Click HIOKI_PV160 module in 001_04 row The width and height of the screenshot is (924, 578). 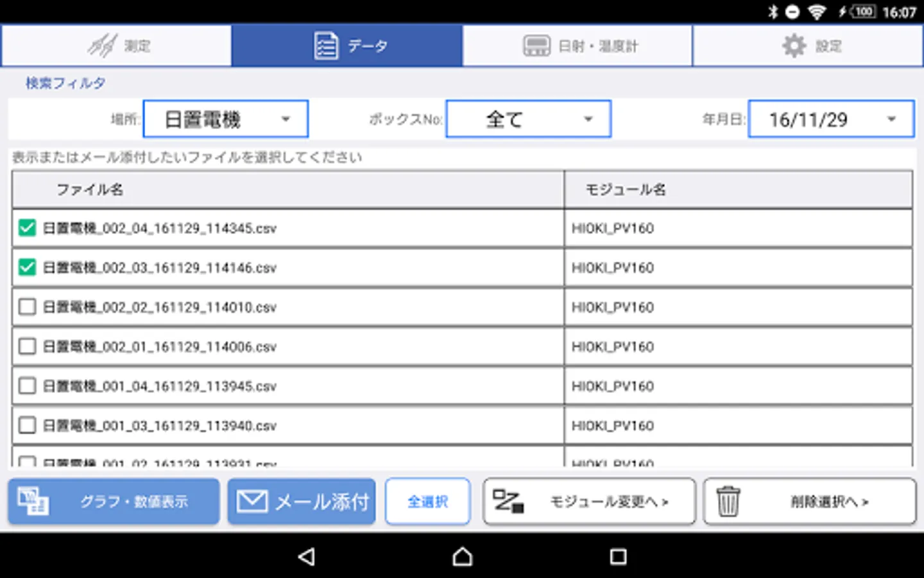click(613, 386)
